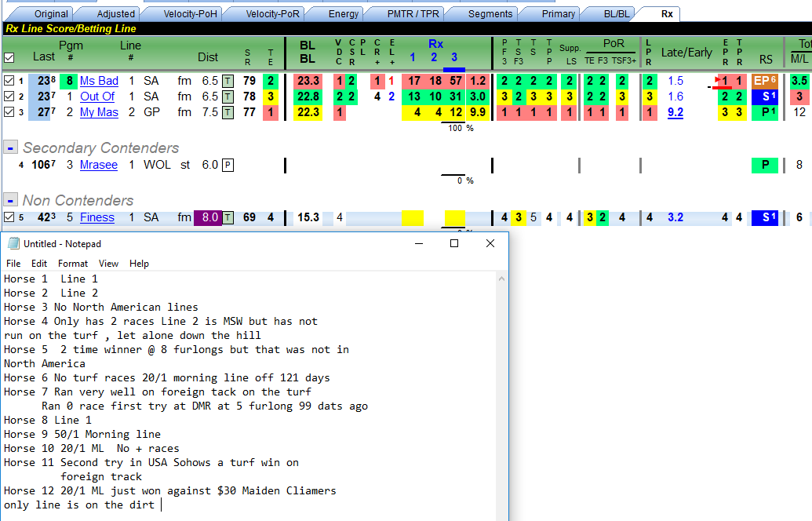Click the S1 badge in Finess row
Image resolution: width=812 pixels, height=521 pixels.
(x=765, y=217)
